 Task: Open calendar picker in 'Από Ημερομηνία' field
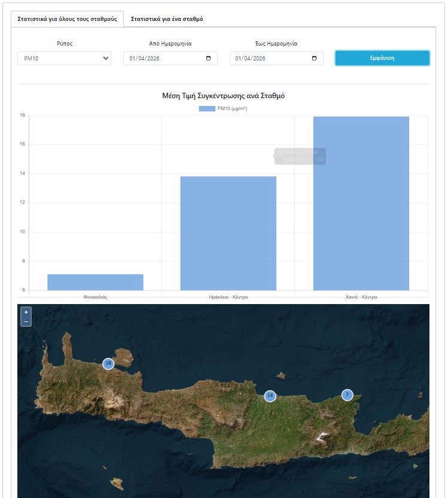(x=208, y=58)
